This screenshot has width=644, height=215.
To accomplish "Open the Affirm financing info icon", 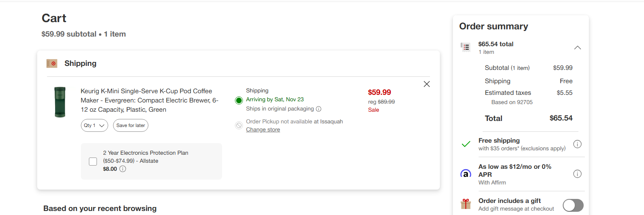I will tap(577, 174).
